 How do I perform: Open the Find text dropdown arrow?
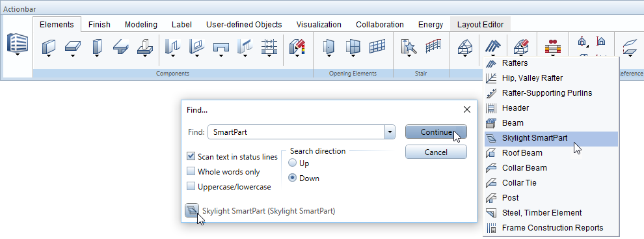390,132
